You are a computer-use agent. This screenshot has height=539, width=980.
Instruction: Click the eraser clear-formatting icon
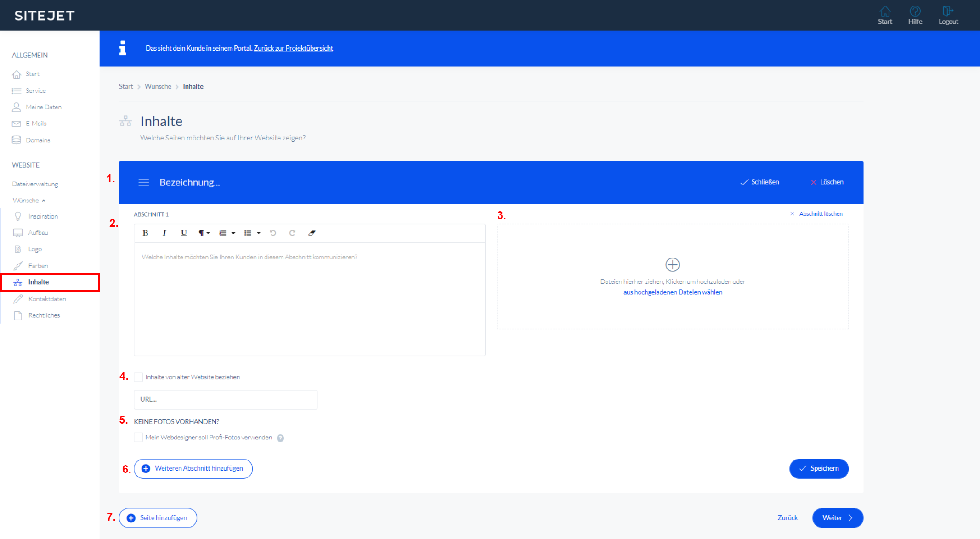pyautogui.click(x=312, y=233)
